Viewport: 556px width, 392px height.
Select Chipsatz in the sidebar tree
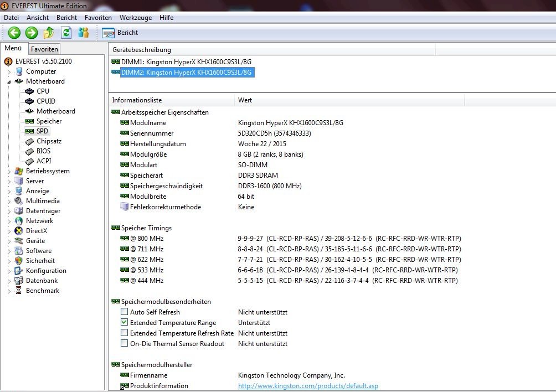(49, 141)
